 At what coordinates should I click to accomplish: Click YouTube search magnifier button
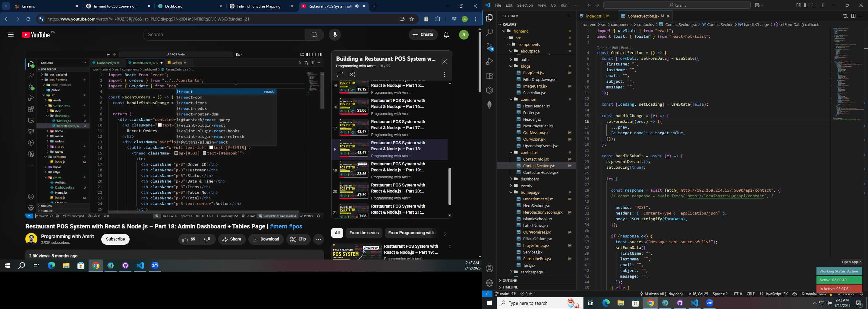pos(314,35)
